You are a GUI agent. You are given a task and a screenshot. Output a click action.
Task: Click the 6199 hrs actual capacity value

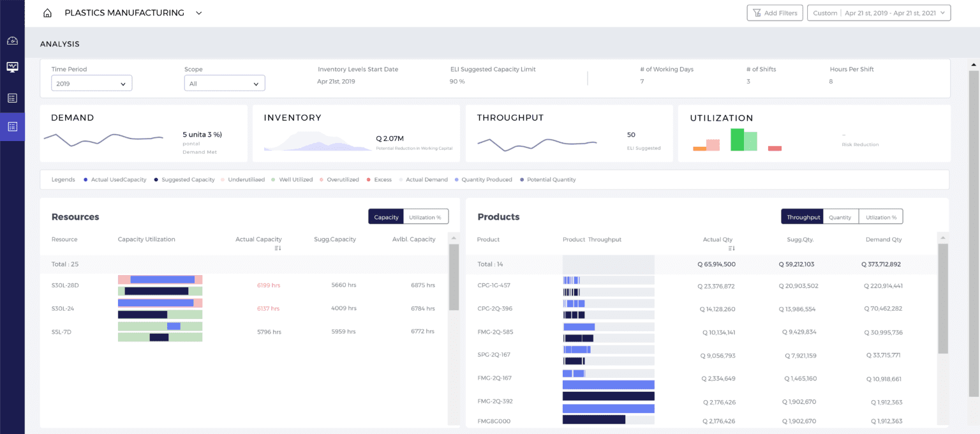[269, 285]
